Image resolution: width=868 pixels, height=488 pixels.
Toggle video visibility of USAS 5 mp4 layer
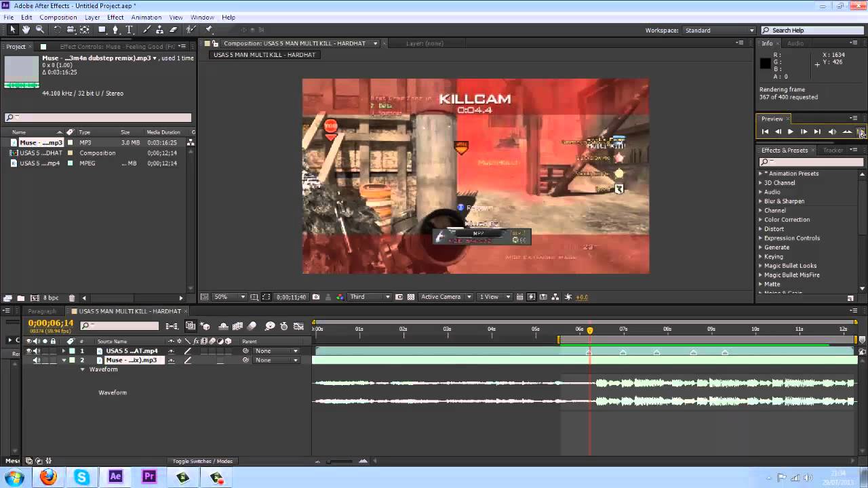[28, 351]
